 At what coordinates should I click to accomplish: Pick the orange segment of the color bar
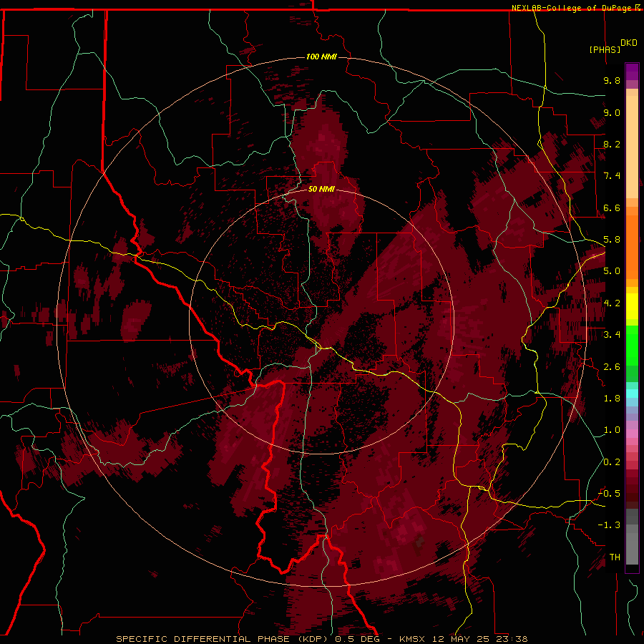[x=632, y=246]
